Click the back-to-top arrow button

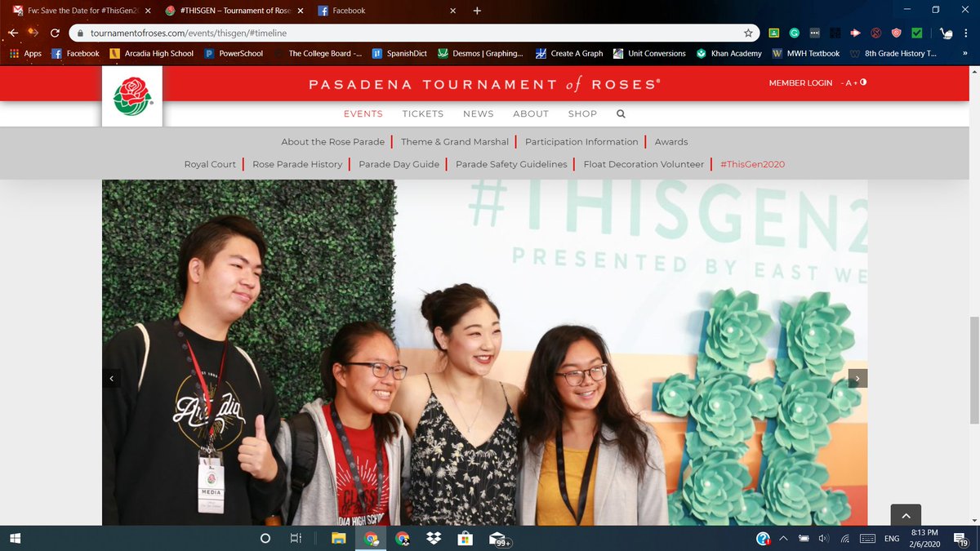(x=906, y=515)
